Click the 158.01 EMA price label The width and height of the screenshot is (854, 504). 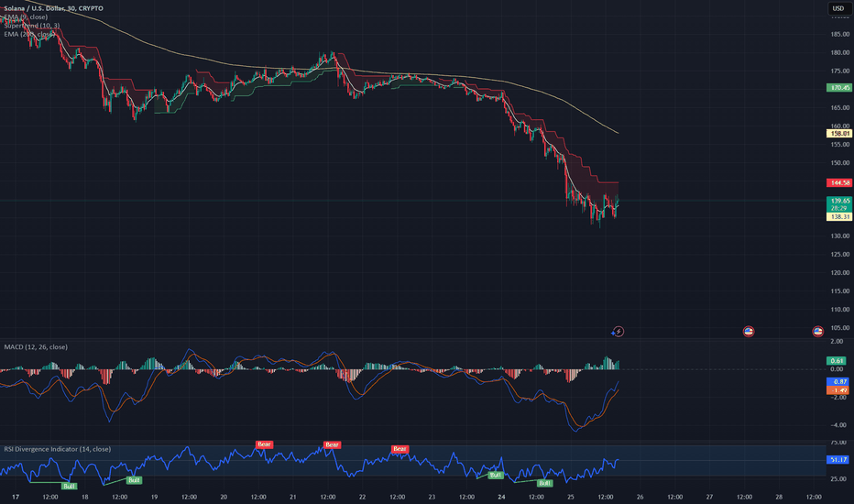click(839, 134)
